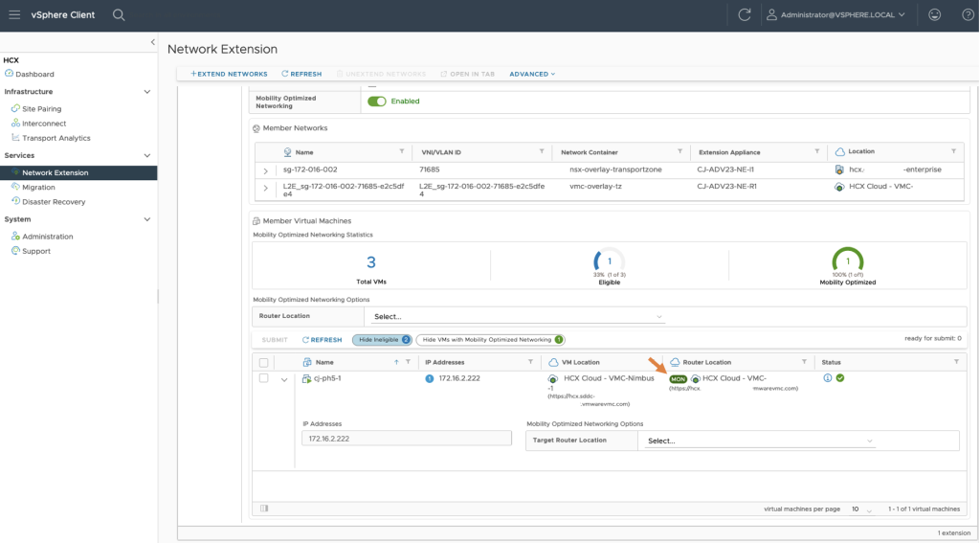
Task: Open the Router Location dropdown
Action: [x=518, y=316]
